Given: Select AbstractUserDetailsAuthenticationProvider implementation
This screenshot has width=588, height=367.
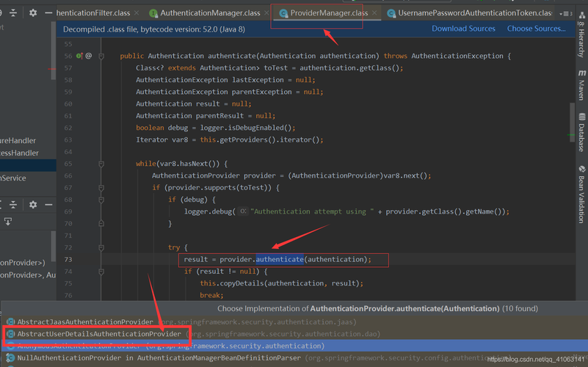Looking at the screenshot, I should pos(98,334).
